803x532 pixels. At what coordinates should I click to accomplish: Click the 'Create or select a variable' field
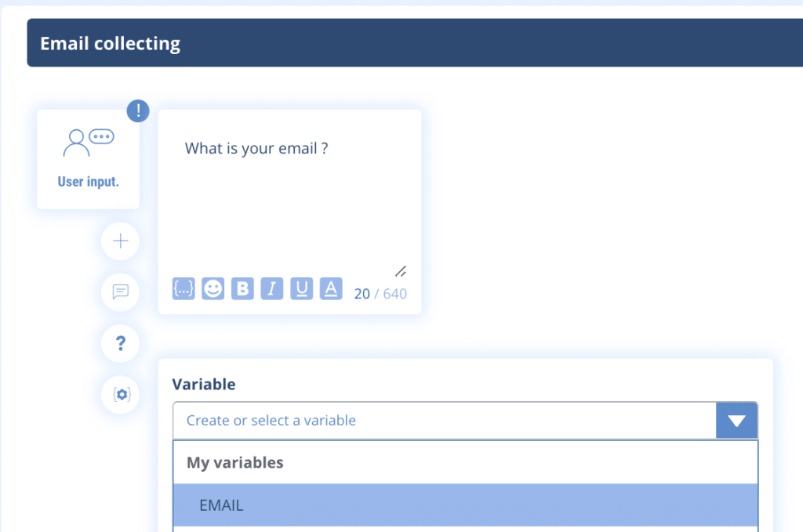444,421
